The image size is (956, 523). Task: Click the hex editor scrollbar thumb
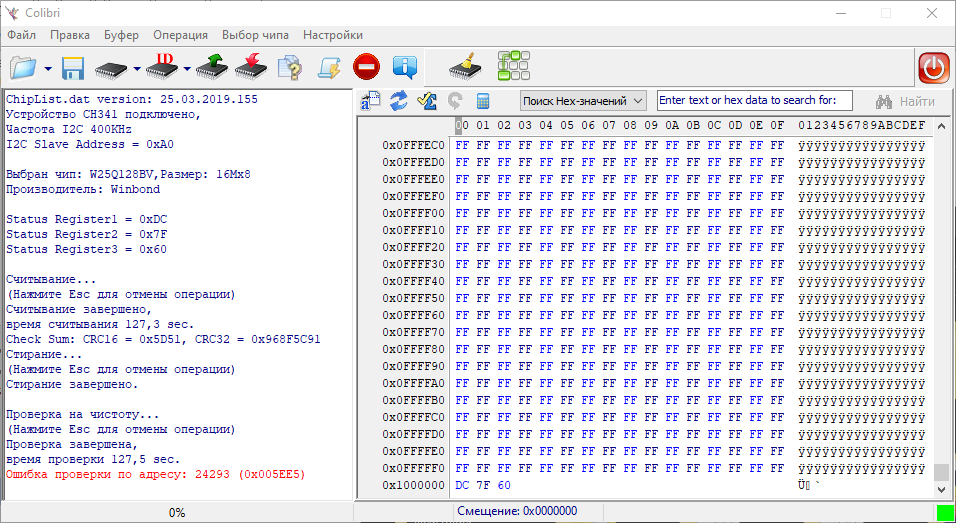point(941,472)
